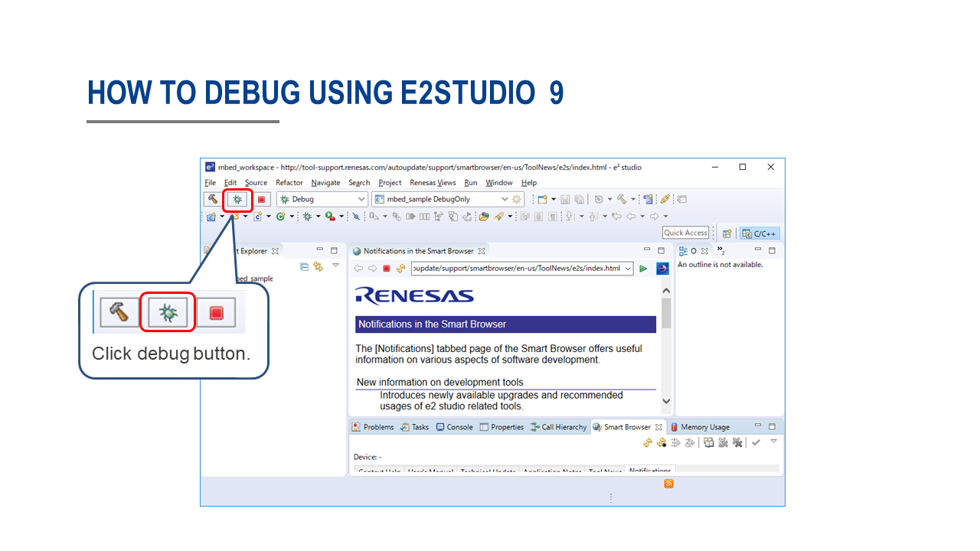980x551 pixels.
Task: Click the Refresh page icon in browser bar
Action: pyautogui.click(x=400, y=269)
